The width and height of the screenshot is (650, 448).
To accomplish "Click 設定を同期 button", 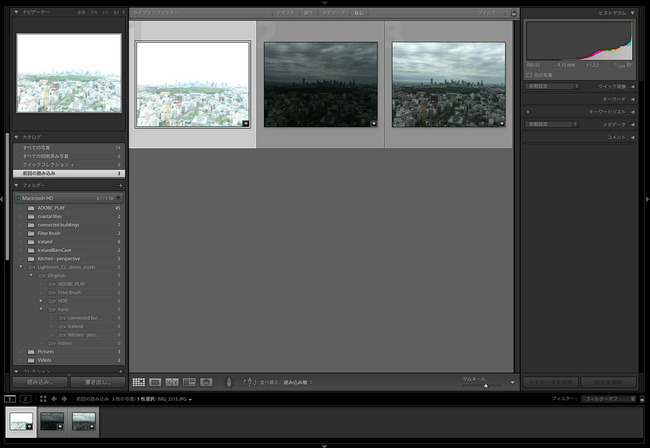I will pyautogui.click(x=609, y=382).
